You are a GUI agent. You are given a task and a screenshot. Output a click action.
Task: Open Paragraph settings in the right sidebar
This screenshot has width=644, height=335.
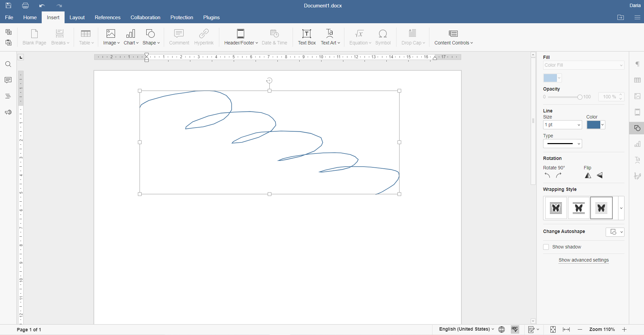coord(637,64)
